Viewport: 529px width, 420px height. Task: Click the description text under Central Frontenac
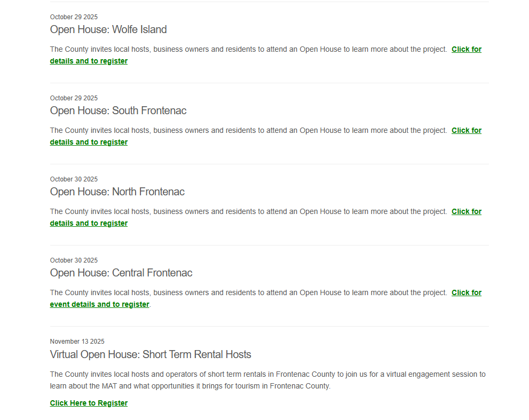[248, 293]
